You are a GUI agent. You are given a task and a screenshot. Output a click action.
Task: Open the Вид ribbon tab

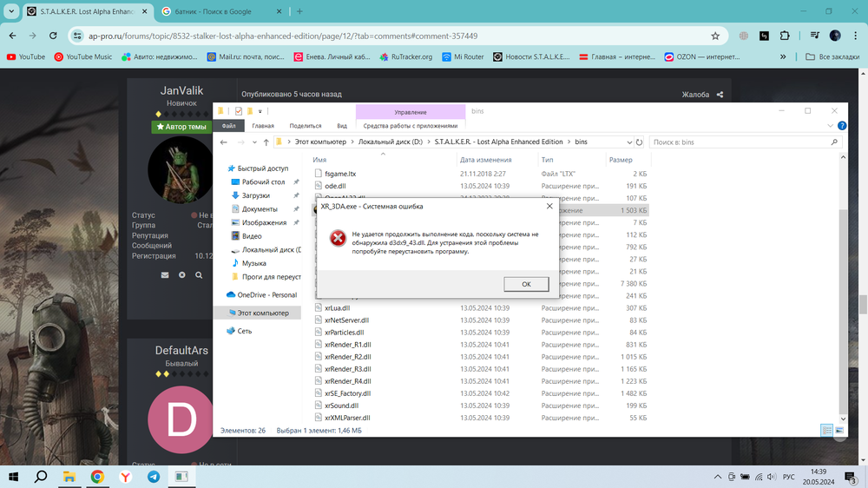342,126
